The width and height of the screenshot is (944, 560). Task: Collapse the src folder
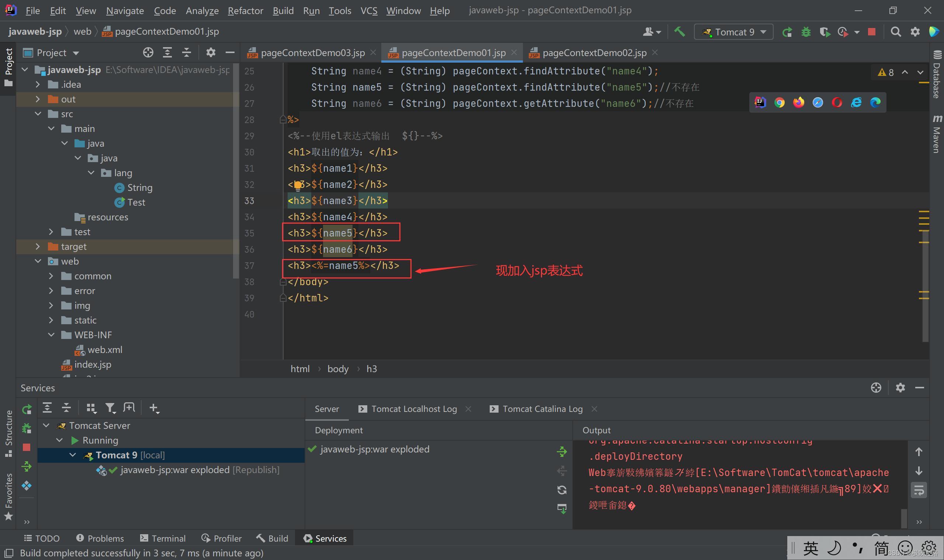[x=38, y=113]
